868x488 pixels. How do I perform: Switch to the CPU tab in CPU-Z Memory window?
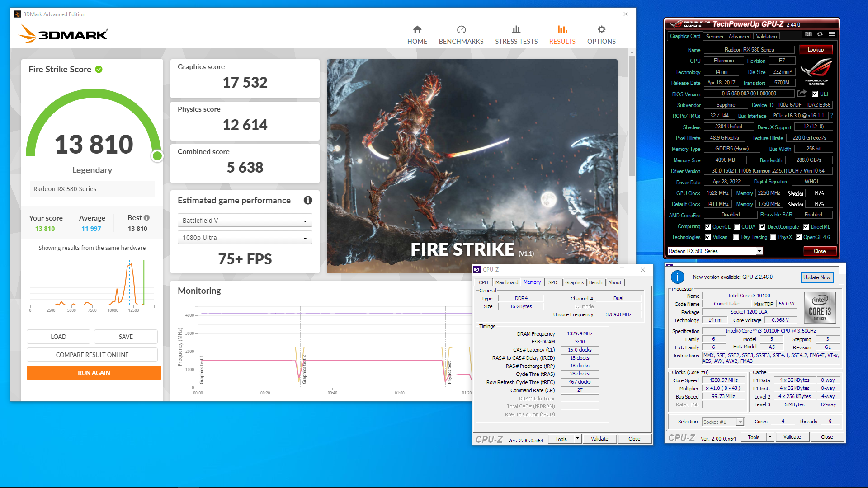(483, 282)
